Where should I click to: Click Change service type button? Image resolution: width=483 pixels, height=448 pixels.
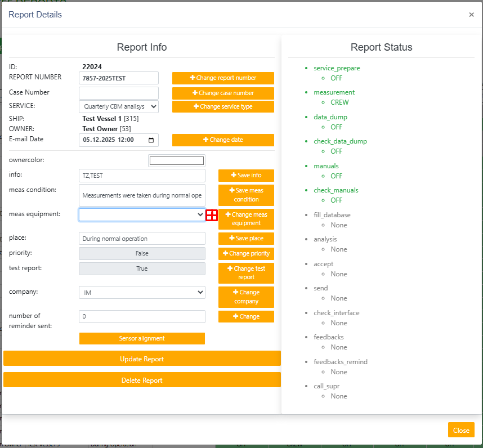(x=223, y=106)
